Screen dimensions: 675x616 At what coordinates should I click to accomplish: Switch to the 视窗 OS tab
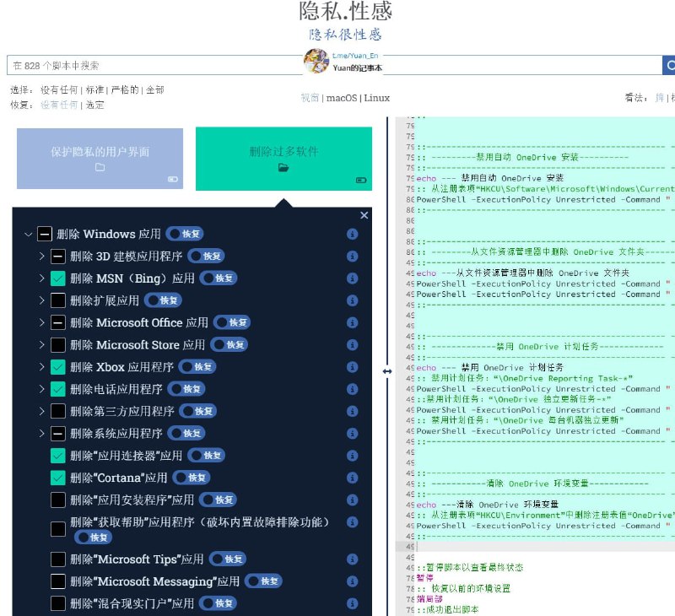(x=310, y=98)
